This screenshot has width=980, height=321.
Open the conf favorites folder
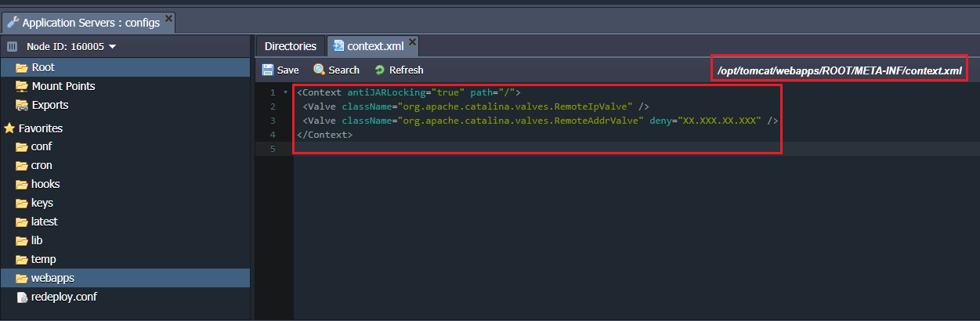[x=42, y=146]
